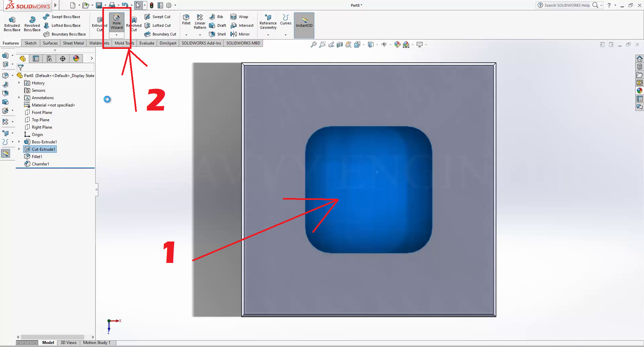
Task: Click the Mirror tool
Action: pos(240,34)
